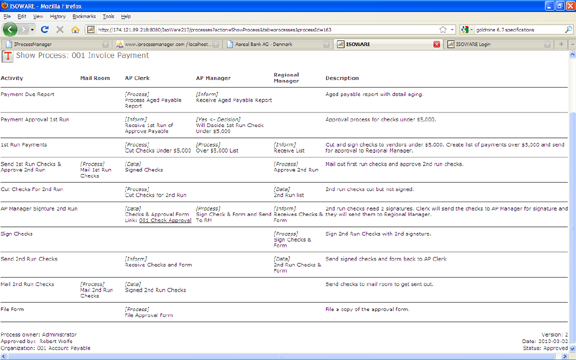Click "Approved by: Robert Wolfe" footer text
The image size is (576, 360).
click(36, 341)
